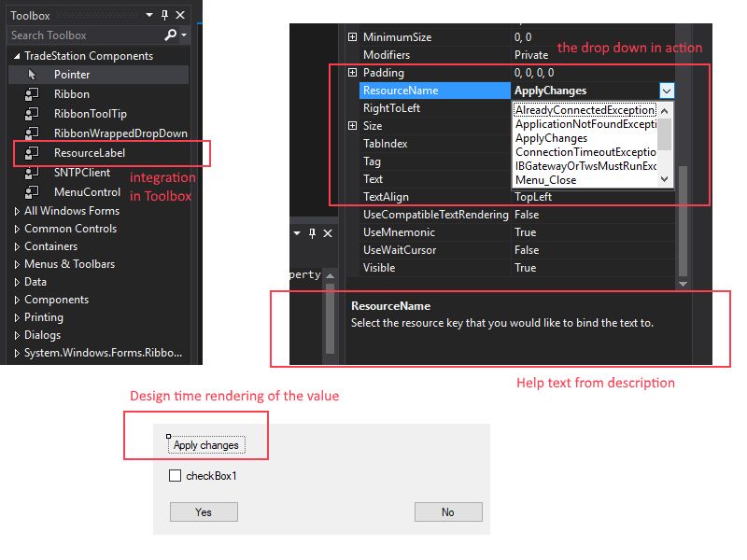Toggle UseCompatibleTextRendering to True
747x560 pixels.
coord(527,215)
